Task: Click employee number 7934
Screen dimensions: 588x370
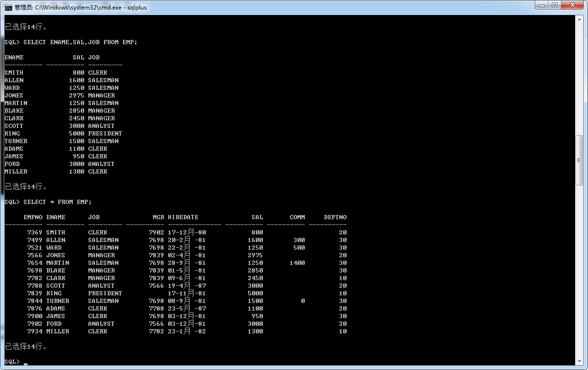Action: pyautogui.click(x=35, y=331)
